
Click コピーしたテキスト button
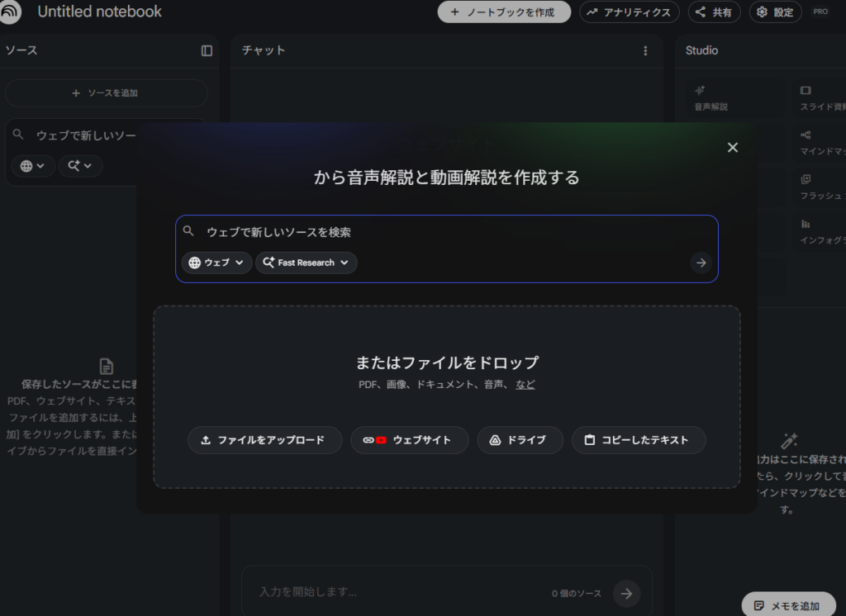pyautogui.click(x=638, y=440)
